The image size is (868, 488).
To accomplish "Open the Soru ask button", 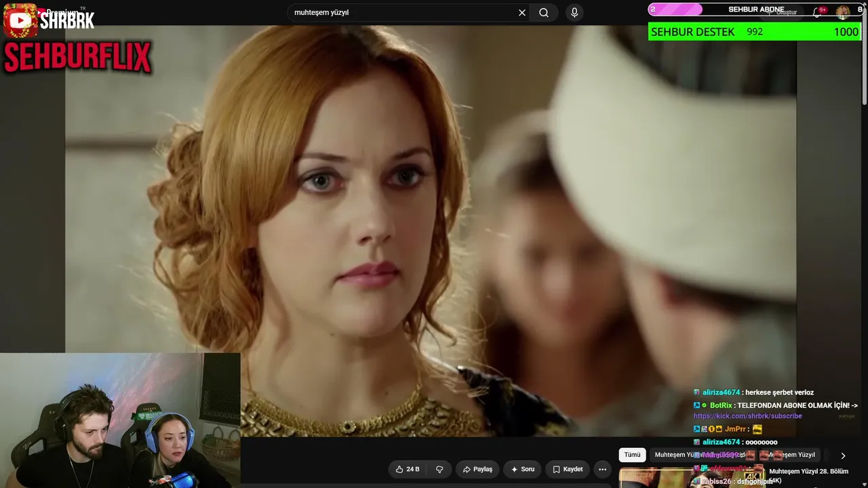I will (x=523, y=469).
